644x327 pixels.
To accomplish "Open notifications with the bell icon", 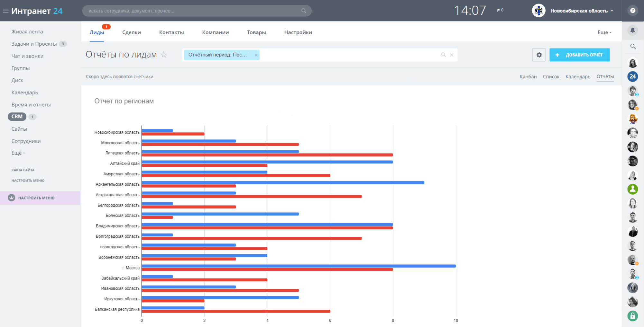I will (632, 30).
